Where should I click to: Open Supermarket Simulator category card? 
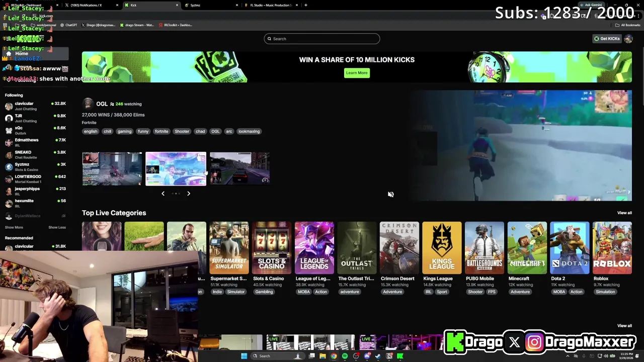[x=229, y=248]
